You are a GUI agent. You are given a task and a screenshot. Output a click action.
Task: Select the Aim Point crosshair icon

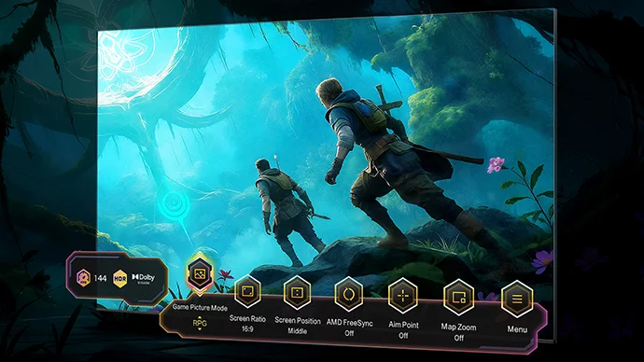[x=403, y=296]
